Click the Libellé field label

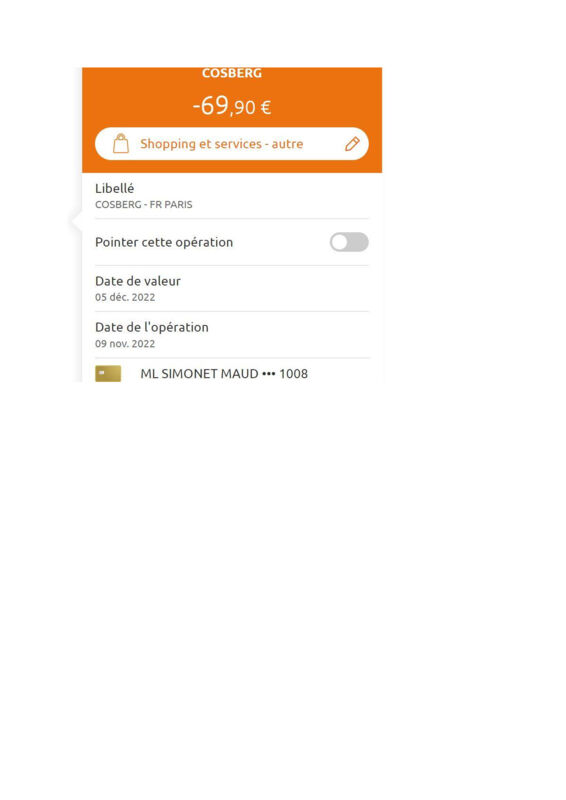[114, 188]
